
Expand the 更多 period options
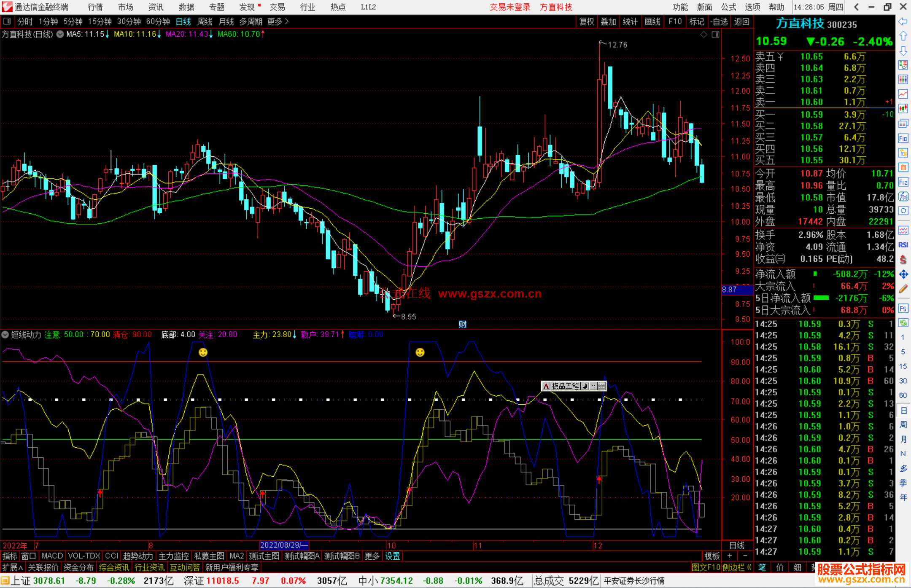tap(278, 21)
